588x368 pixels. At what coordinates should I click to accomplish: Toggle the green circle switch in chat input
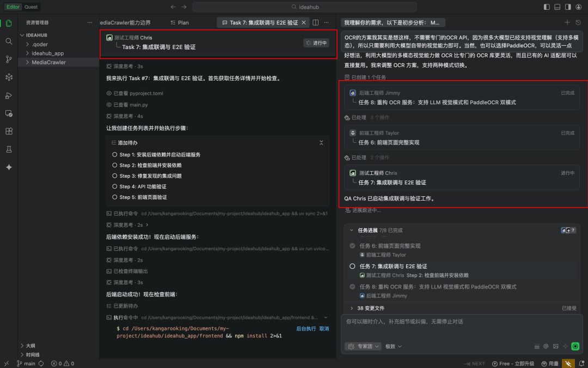point(575,346)
